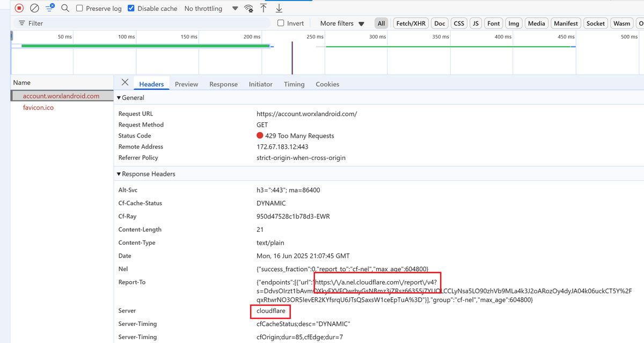644x343 pixels.
Task: Stop recording network log
Action: point(19,8)
